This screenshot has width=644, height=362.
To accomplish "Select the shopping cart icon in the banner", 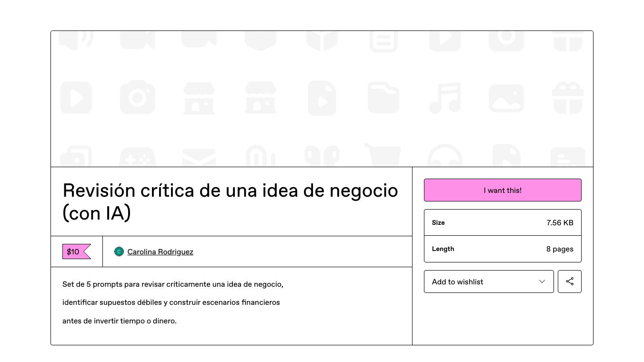I will tap(383, 155).
